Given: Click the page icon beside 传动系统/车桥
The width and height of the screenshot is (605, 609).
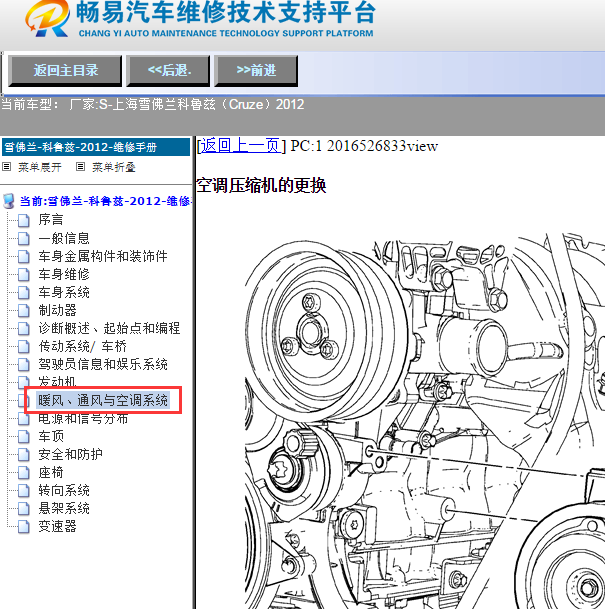Looking at the screenshot, I should point(24,346).
